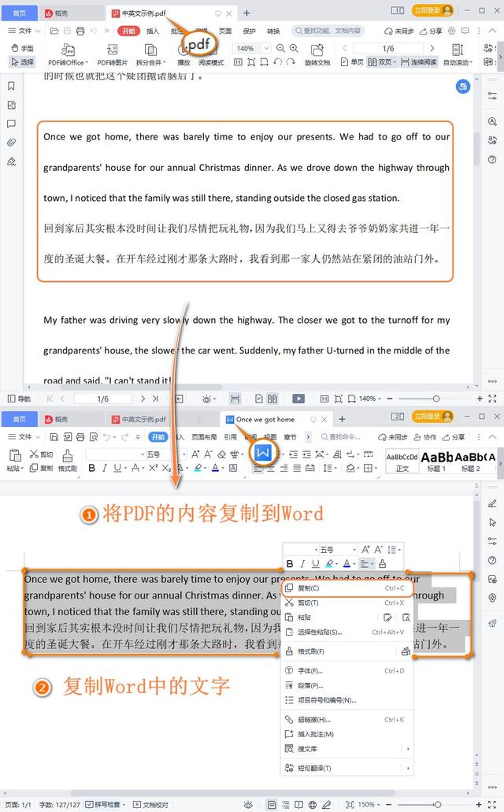Toggle 文档校对 proofreading in Writer status bar

click(150, 804)
